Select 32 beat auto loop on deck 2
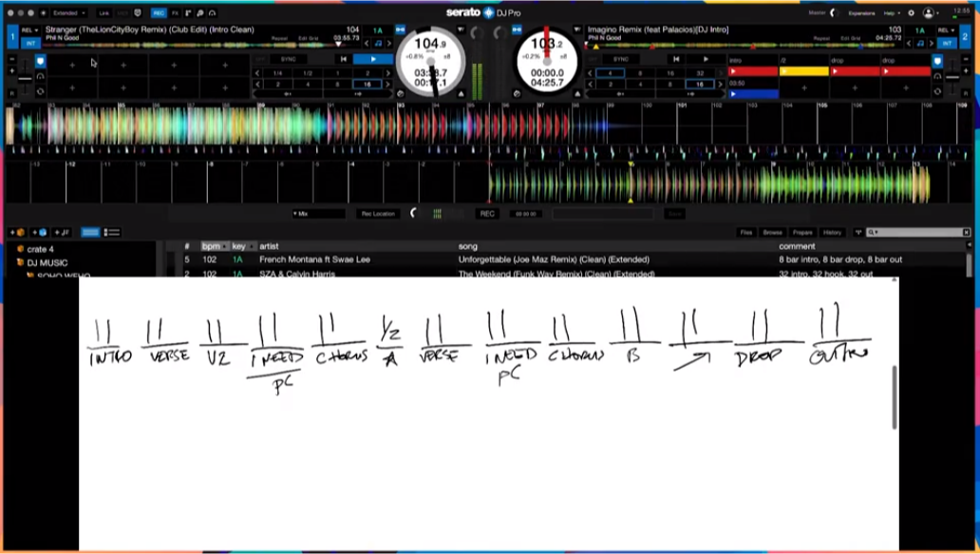980x554 pixels. coord(700,73)
